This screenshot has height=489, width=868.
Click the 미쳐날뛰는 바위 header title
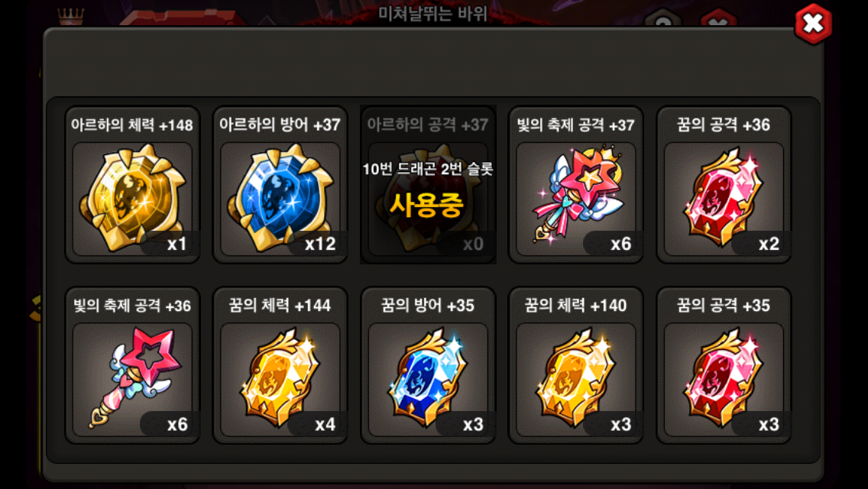[432, 14]
